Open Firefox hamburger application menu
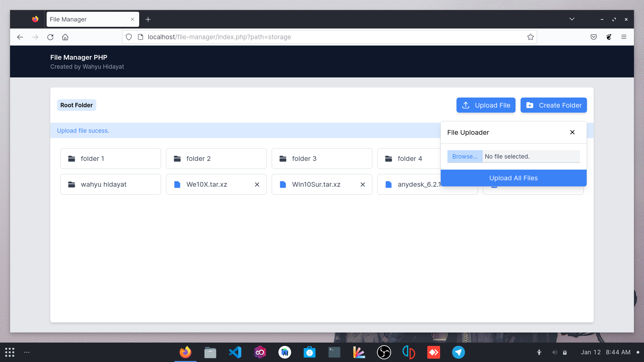This screenshot has width=644, height=362. click(624, 37)
